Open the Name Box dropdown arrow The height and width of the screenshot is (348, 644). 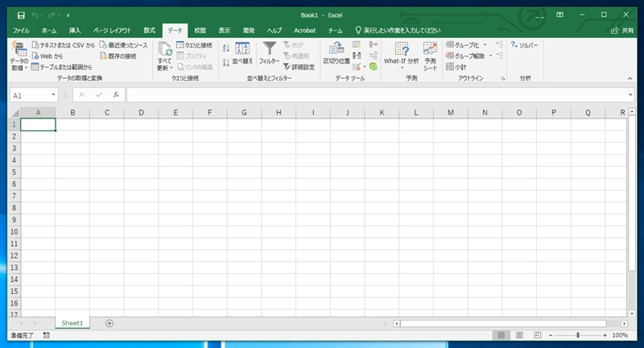53,95
